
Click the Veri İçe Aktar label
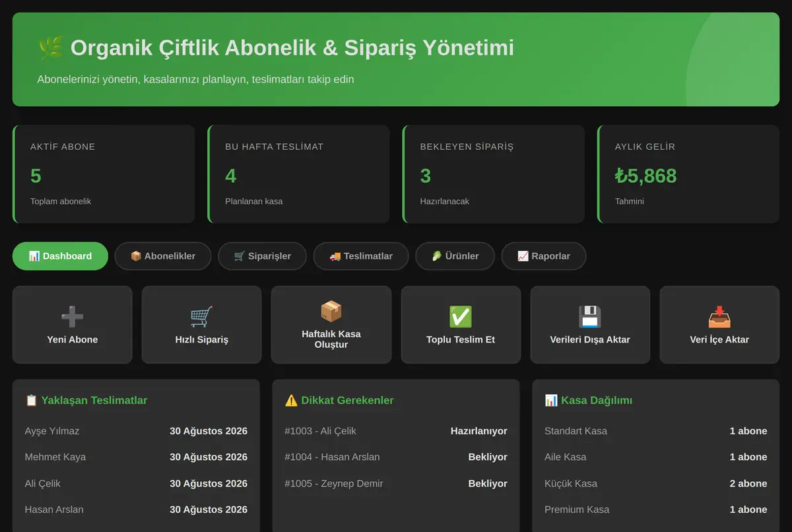(719, 339)
